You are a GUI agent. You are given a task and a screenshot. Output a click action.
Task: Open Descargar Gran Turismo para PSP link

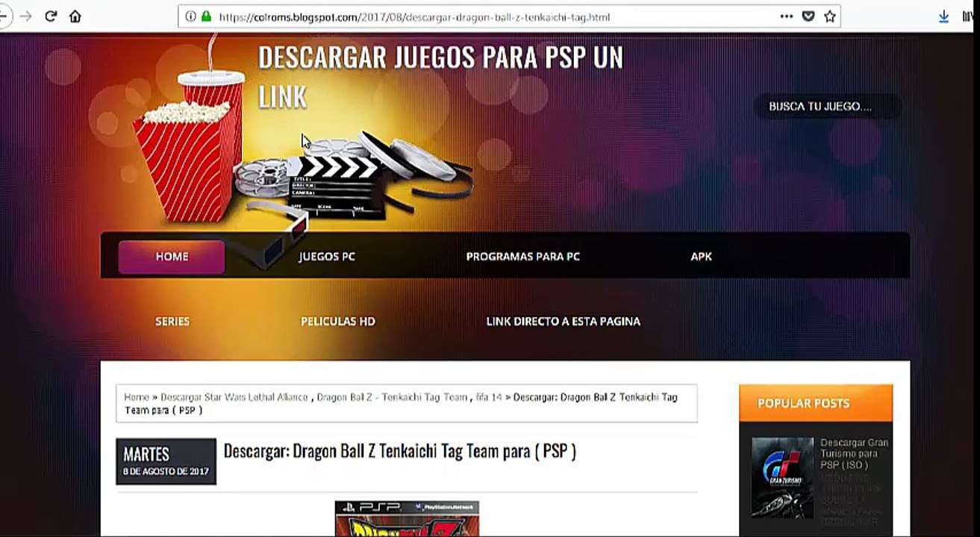pos(855,453)
